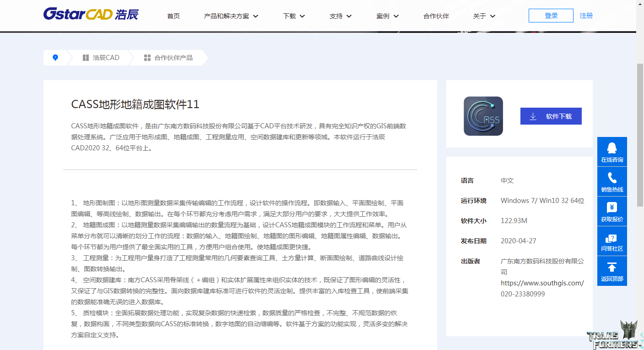Open 合作伙伴 navigation item
The height and width of the screenshot is (350, 644).
click(x=436, y=16)
